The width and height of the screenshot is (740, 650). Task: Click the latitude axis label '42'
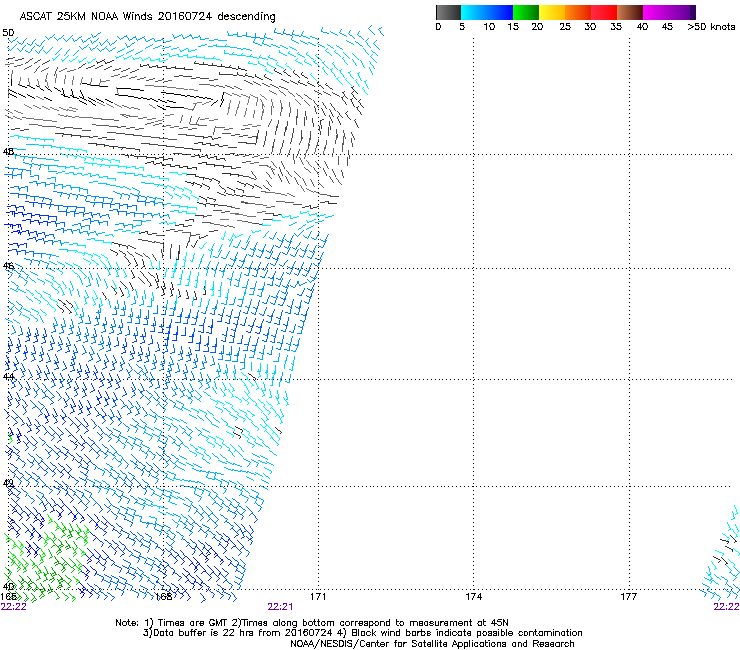tap(8, 483)
